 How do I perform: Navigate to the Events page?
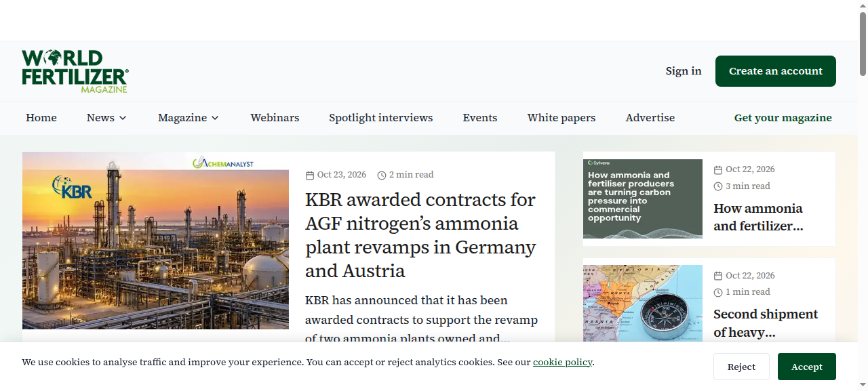point(480,118)
